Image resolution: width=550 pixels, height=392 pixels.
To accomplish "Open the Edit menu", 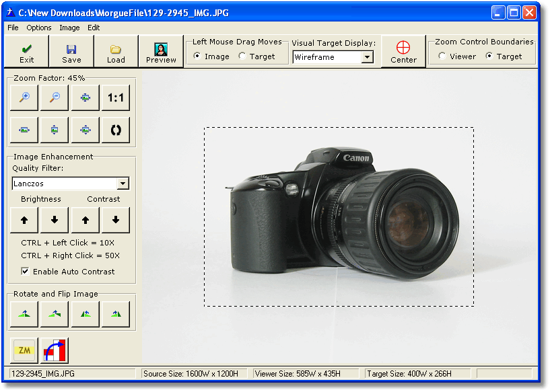I will [x=94, y=28].
